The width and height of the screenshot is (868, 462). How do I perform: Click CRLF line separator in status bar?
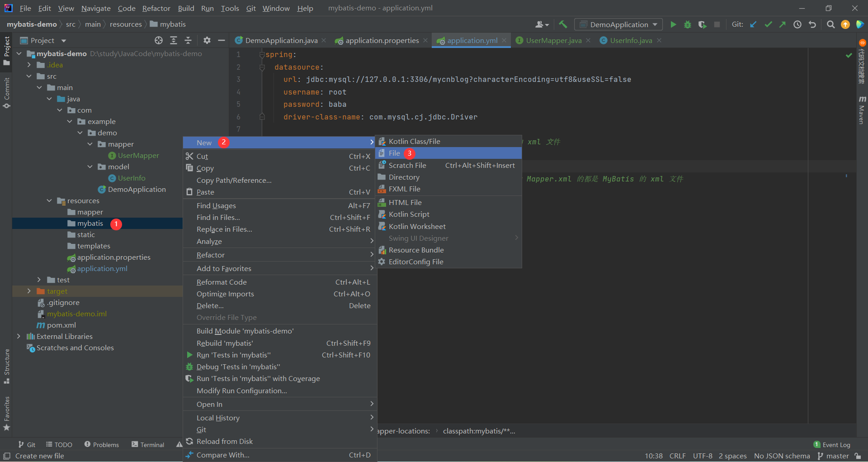point(677,456)
